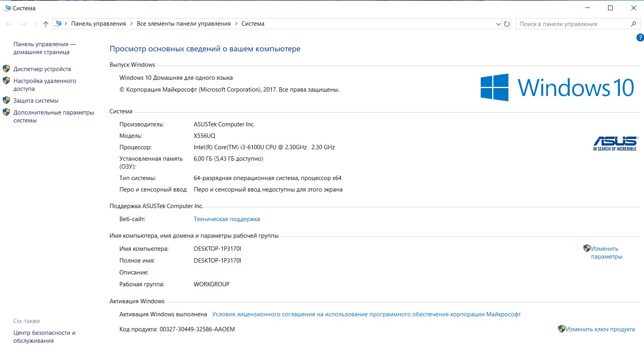Expand chevron before Панель управления breadcrumb
This screenshot has height=353, width=644.
click(x=66, y=24)
